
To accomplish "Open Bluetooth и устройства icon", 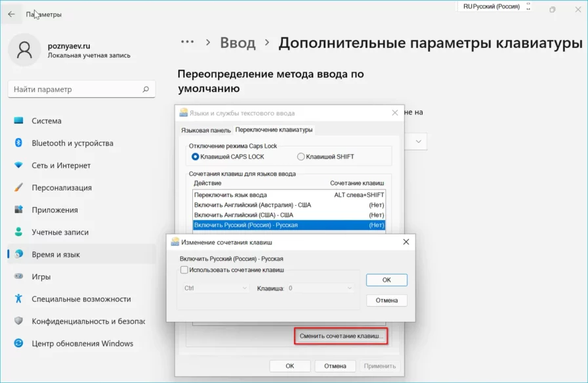I will [18, 143].
